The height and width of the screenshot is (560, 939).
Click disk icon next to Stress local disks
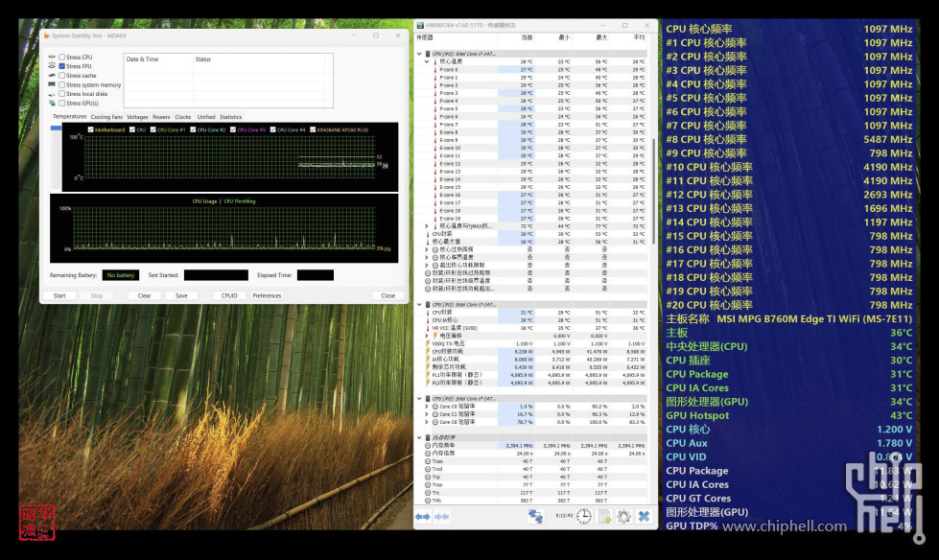coord(52,94)
